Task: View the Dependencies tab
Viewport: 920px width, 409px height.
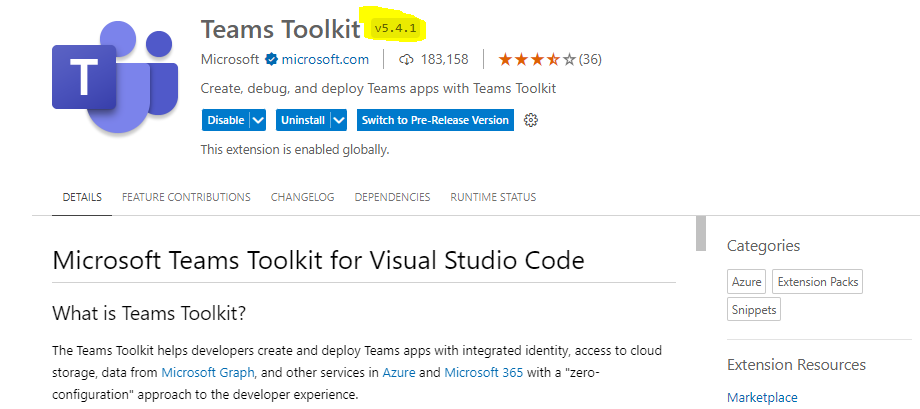Action: 392,197
